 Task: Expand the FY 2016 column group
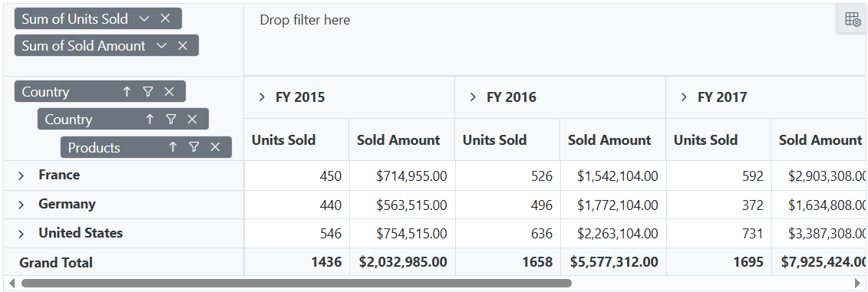click(473, 97)
